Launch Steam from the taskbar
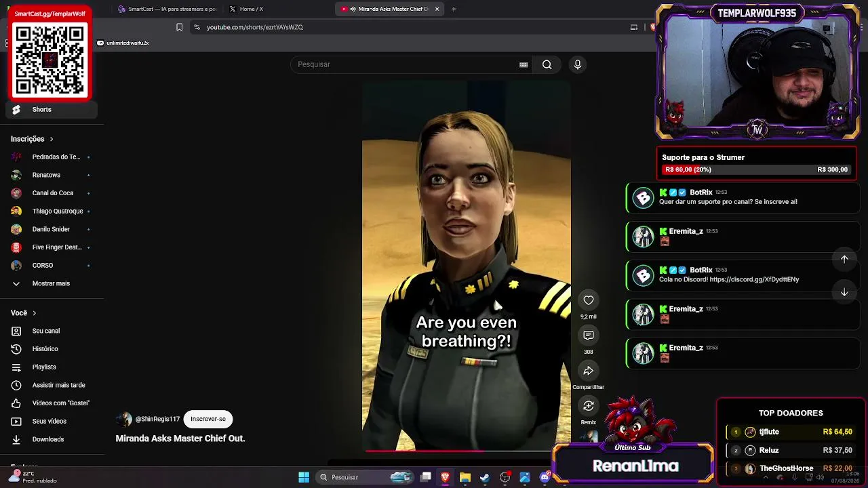Image resolution: width=868 pixels, height=488 pixels. click(x=484, y=477)
